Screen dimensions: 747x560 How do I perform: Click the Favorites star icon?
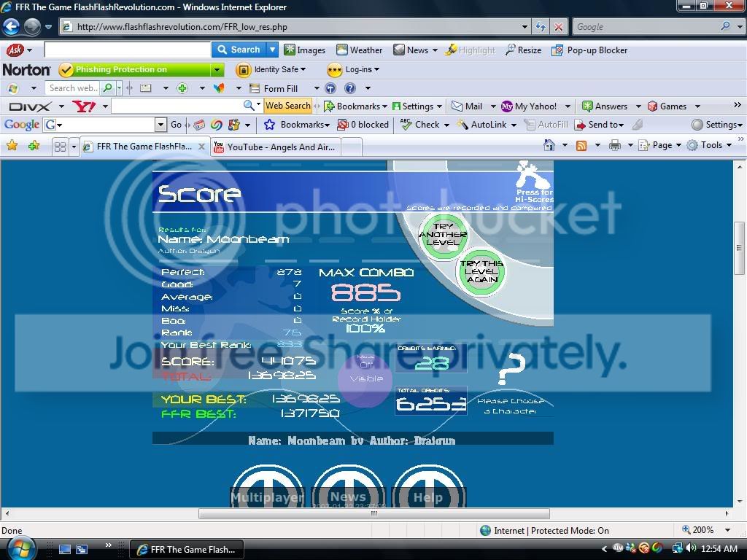pyautogui.click(x=12, y=146)
